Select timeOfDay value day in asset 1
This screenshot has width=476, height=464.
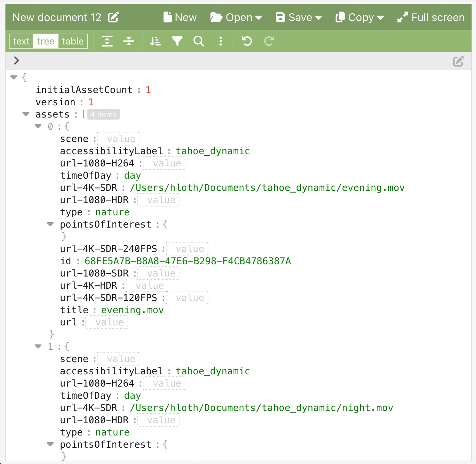tap(132, 396)
